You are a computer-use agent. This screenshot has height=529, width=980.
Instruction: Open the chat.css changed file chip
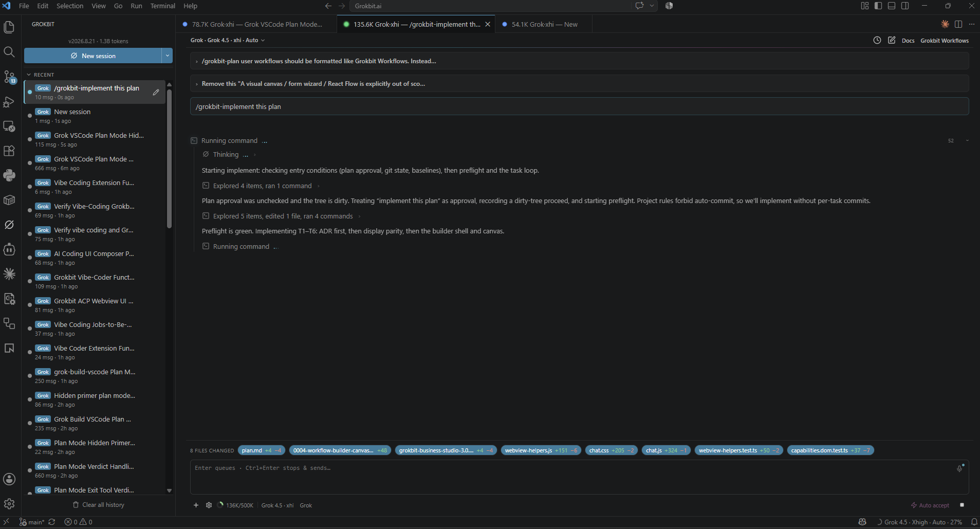coord(611,450)
